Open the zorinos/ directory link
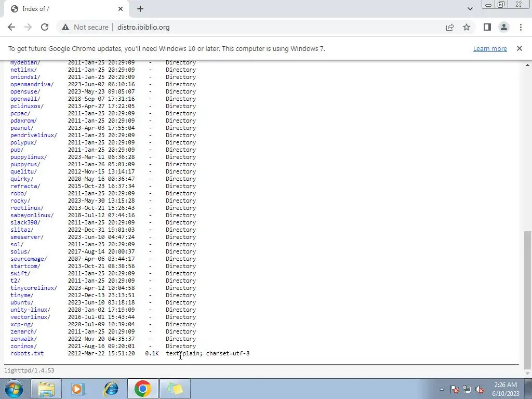Image resolution: width=532 pixels, height=399 pixels. tap(24, 346)
